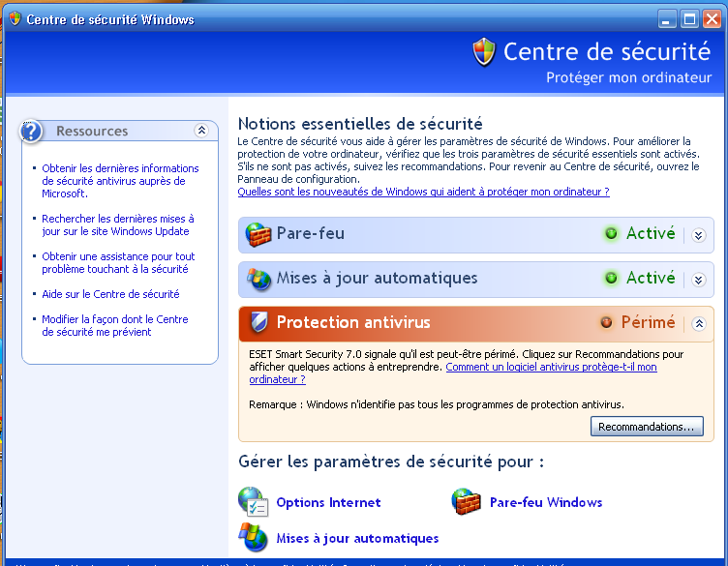The height and width of the screenshot is (566, 728).
Task: Click the green Activé indicator for Pare-feu
Action: 612,233
